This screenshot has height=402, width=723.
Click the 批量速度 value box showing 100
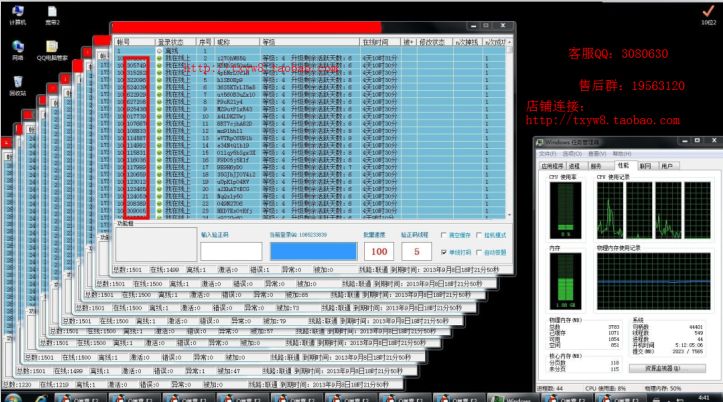coord(380,251)
